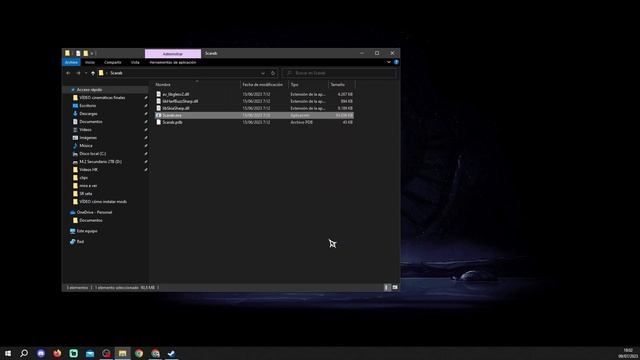Expand the address bar history dropdown
640x360 pixels.
click(x=263, y=73)
